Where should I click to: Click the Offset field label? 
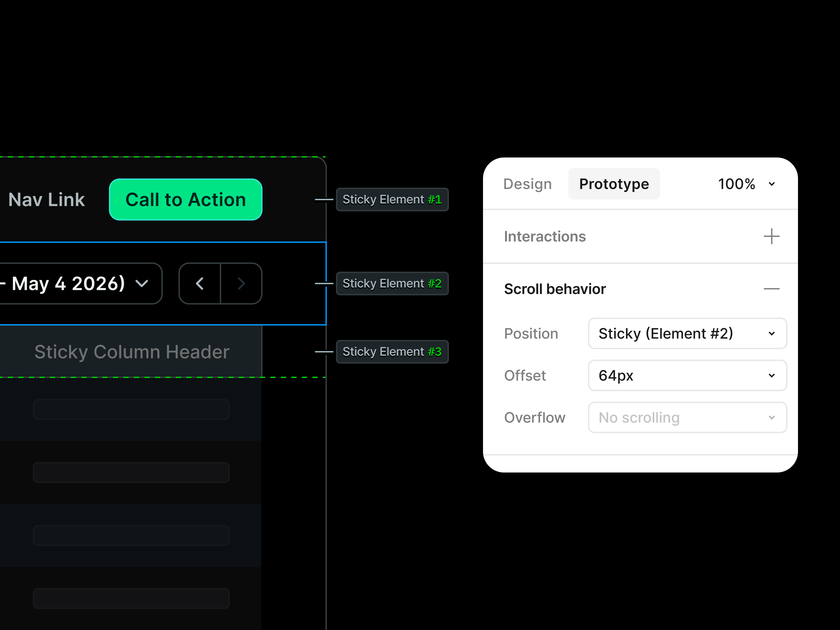pos(525,376)
